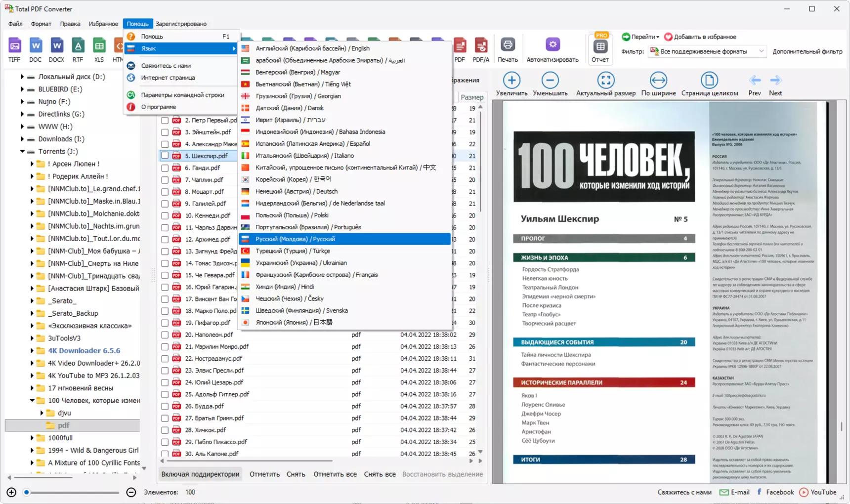This screenshot has height=504, width=850.
Task: Click the Снять button
Action: (296, 474)
